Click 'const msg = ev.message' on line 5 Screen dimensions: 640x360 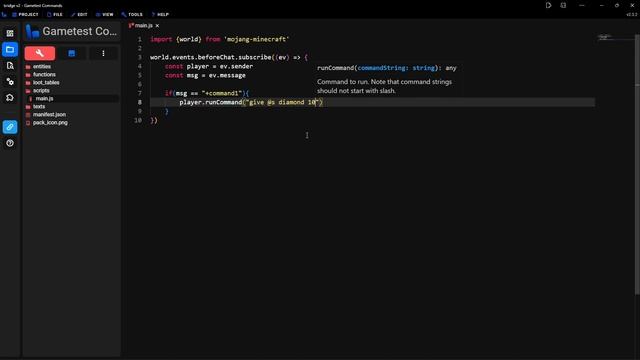[x=205, y=75]
